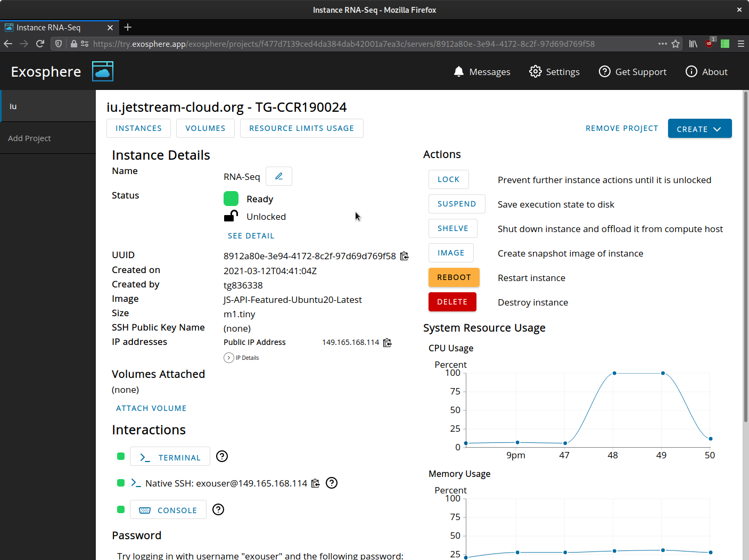Image resolution: width=749 pixels, height=560 pixels.
Task: Click ATTACH VOLUME link
Action: click(x=151, y=408)
